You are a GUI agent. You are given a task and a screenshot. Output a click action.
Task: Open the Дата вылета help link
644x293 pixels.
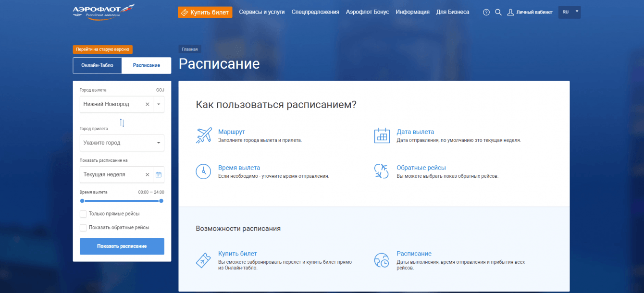tap(415, 132)
